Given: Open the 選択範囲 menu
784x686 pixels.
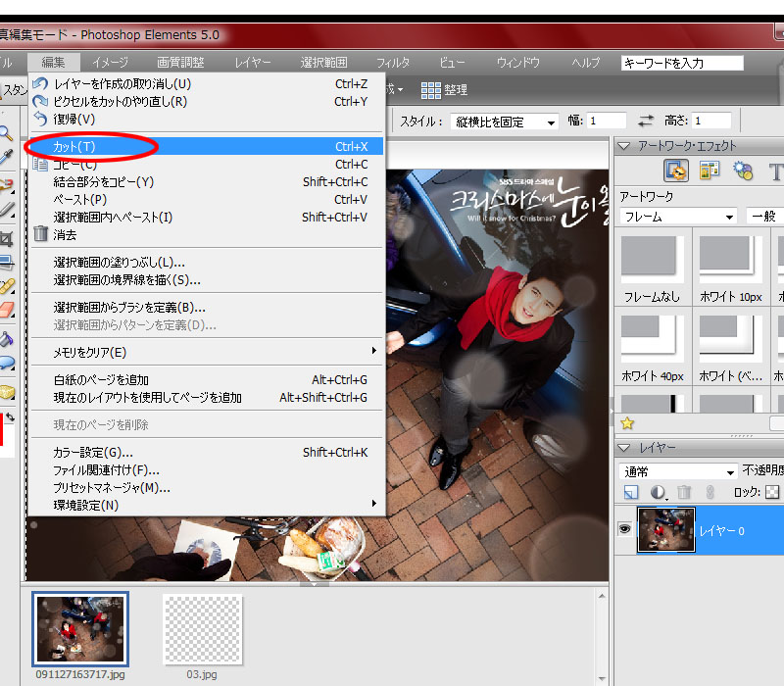Looking at the screenshot, I should click(323, 63).
